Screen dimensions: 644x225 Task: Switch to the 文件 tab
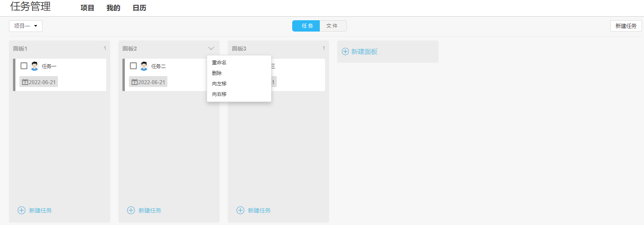(x=332, y=26)
